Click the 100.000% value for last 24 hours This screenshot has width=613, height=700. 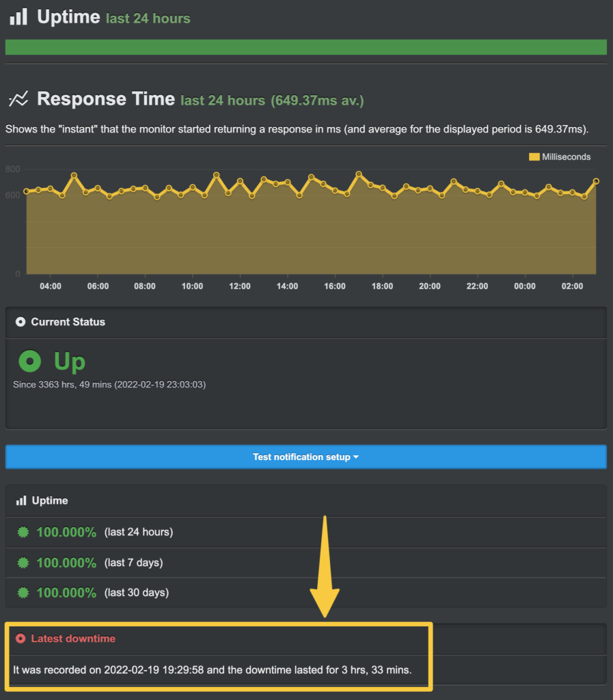[x=66, y=532]
